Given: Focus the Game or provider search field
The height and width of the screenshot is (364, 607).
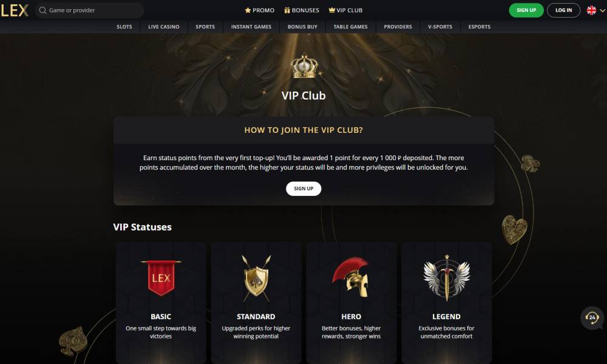Looking at the screenshot, I should (89, 10).
